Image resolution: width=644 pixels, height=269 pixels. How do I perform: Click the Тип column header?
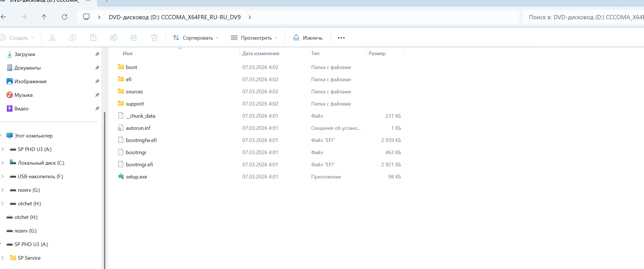pos(315,53)
